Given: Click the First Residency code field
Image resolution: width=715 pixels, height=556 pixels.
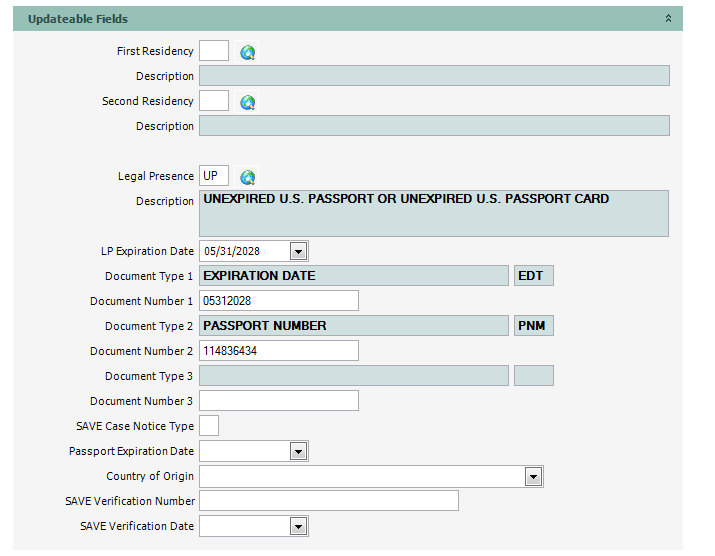Looking at the screenshot, I should tap(214, 51).
